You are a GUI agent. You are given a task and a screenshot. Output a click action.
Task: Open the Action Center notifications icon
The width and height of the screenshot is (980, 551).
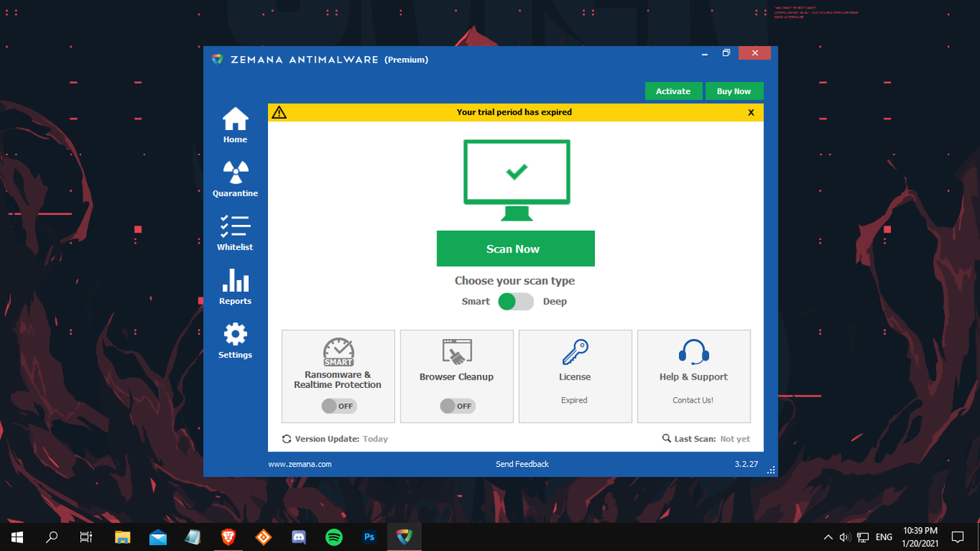coord(958,537)
